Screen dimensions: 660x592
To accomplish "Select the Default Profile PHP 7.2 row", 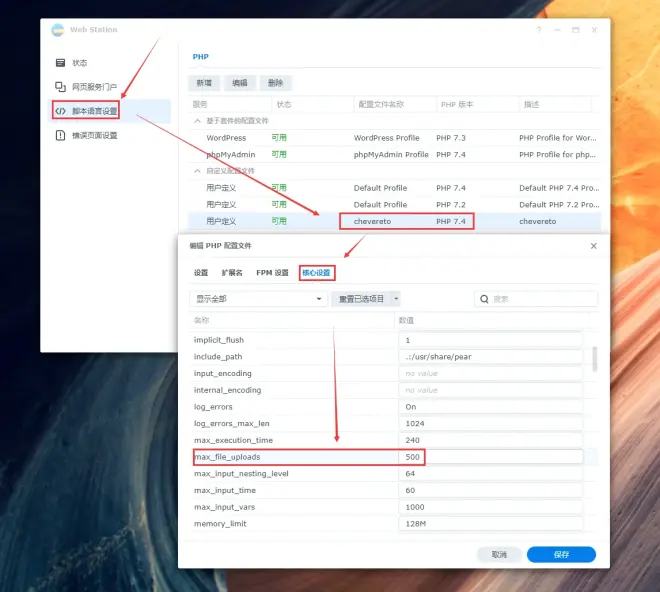I will pyautogui.click(x=394, y=205).
